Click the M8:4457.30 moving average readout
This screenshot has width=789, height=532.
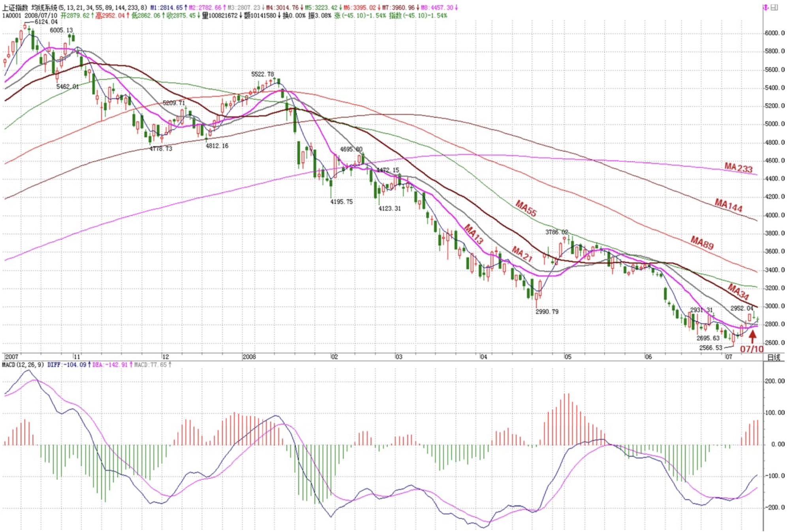pyautogui.click(x=437, y=7)
